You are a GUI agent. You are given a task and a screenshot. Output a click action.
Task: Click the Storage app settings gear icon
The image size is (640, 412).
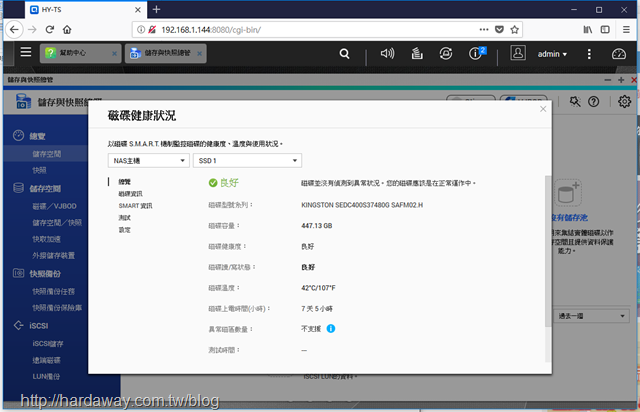pyautogui.click(x=624, y=101)
